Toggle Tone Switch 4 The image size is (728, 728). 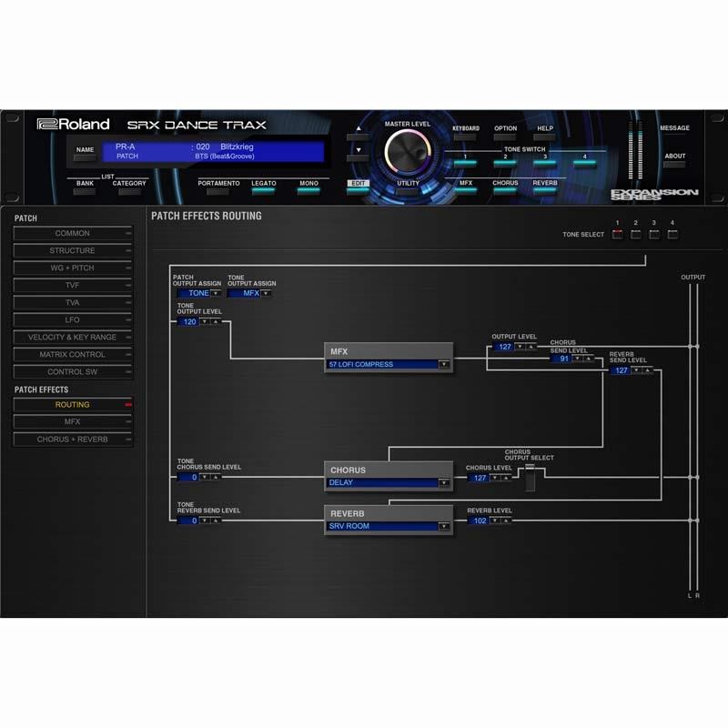point(584,162)
